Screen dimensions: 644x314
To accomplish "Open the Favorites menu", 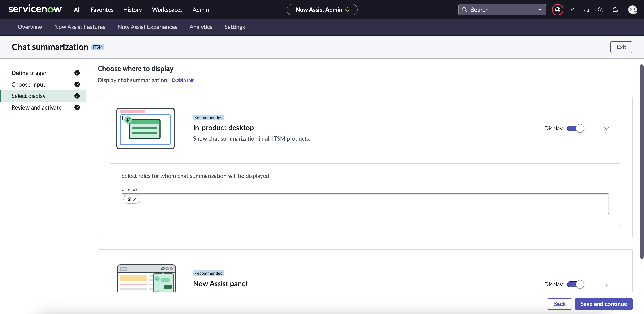I will pos(102,10).
